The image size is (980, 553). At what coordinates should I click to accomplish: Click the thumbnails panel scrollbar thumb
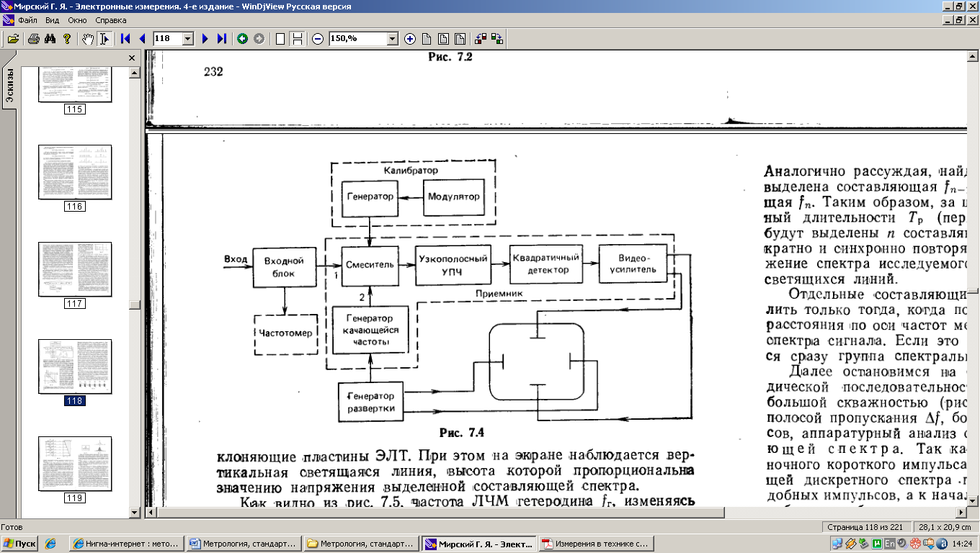pyautogui.click(x=134, y=305)
